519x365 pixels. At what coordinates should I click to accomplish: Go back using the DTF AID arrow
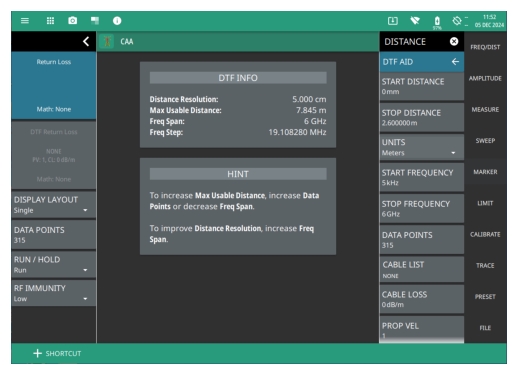[455, 62]
